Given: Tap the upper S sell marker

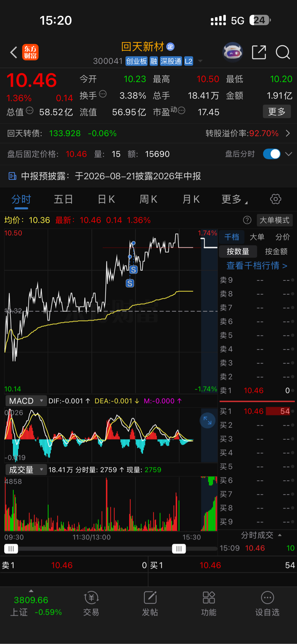Looking at the screenshot, I should (x=133, y=270).
